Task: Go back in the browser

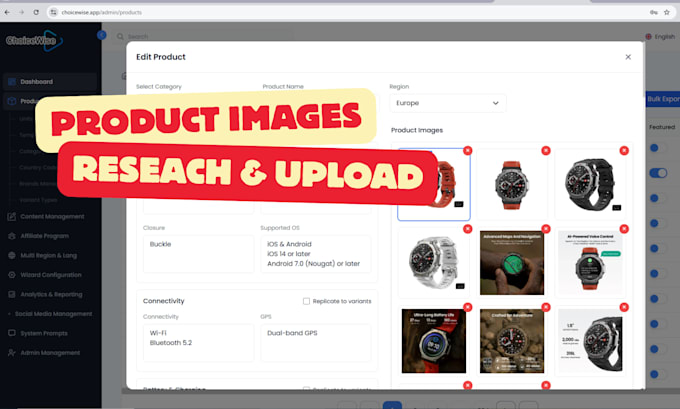Action: click(x=7, y=12)
